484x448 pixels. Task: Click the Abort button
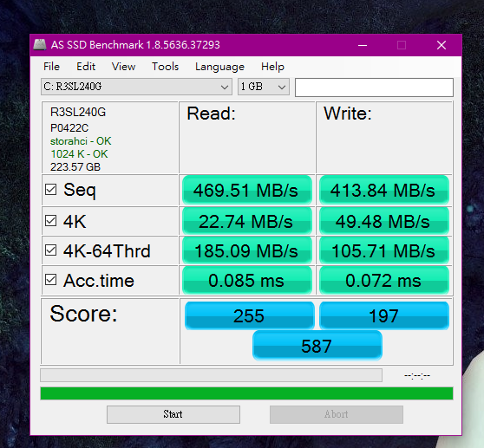tap(337, 414)
